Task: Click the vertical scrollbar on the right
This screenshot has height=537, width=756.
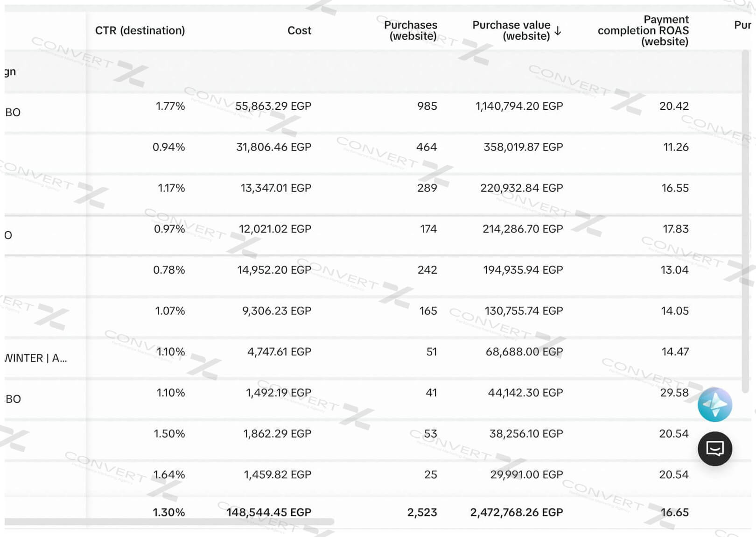Action: tap(745, 219)
